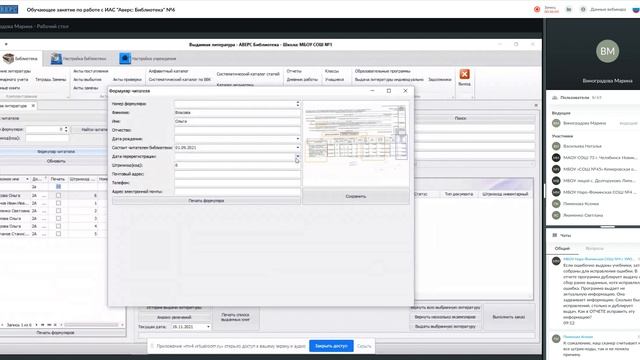Open Алфавитный каталог
640x360 pixels.
pyautogui.click(x=168, y=71)
